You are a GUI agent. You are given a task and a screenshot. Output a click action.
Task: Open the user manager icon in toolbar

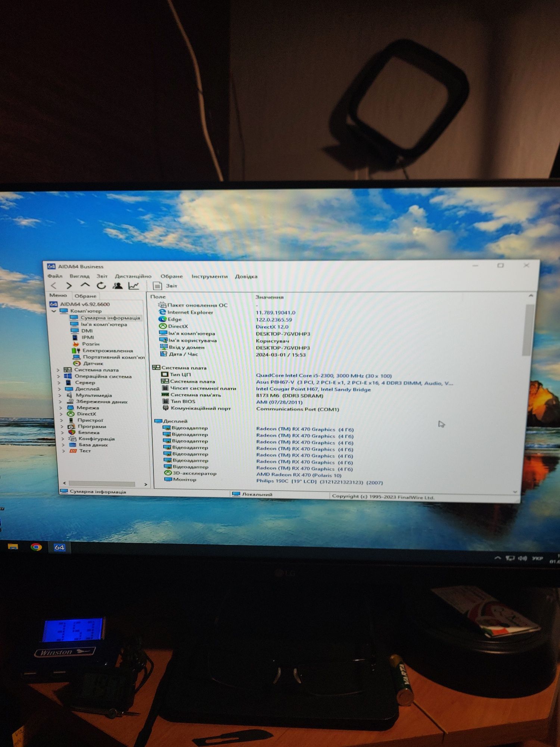tap(118, 286)
